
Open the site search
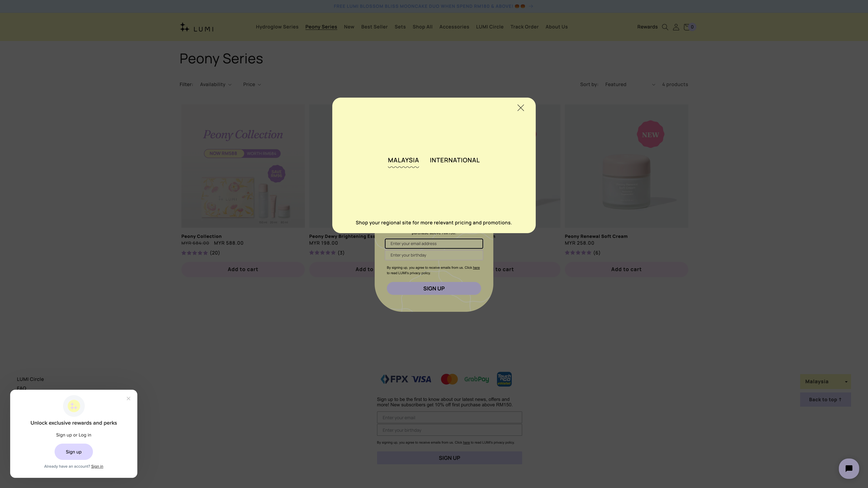[665, 27]
